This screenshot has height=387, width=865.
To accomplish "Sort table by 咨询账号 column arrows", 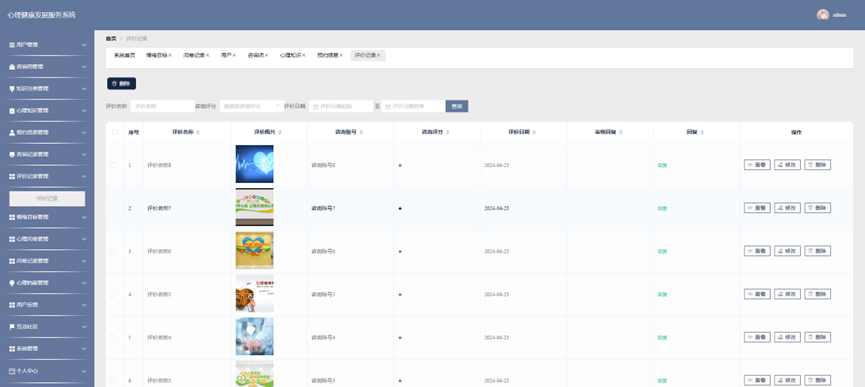I will pyautogui.click(x=361, y=133).
